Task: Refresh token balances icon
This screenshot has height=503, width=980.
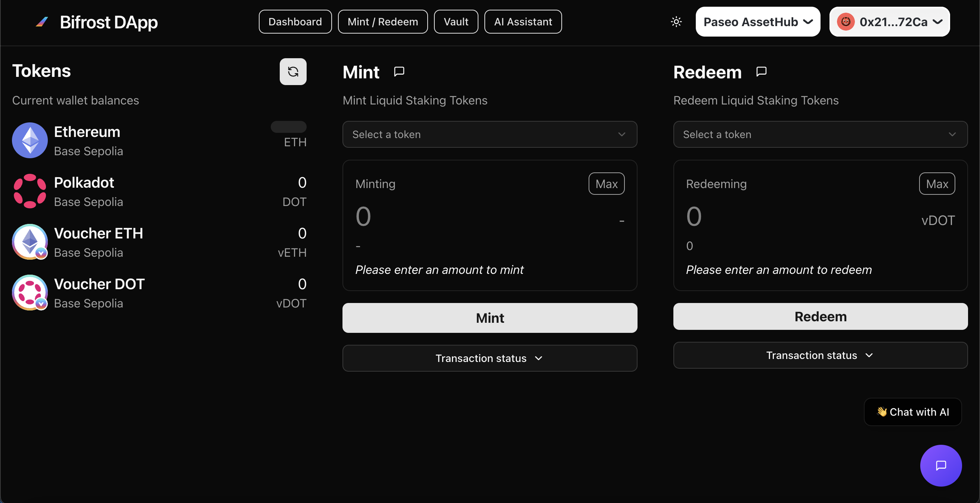Action: point(293,72)
